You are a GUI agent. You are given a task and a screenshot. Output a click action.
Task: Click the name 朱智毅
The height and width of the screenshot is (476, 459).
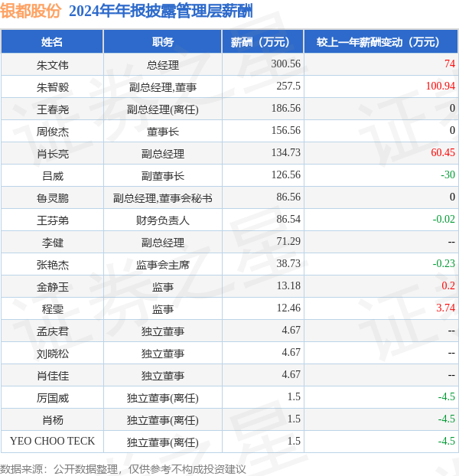click(x=53, y=87)
